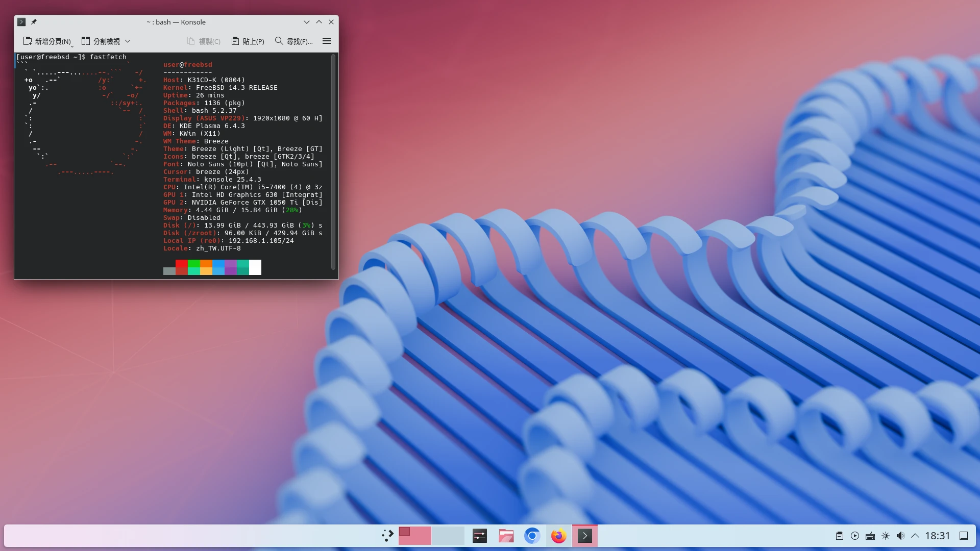Image resolution: width=980 pixels, height=551 pixels.
Task: Launch Firefox from the taskbar
Action: click(558, 536)
